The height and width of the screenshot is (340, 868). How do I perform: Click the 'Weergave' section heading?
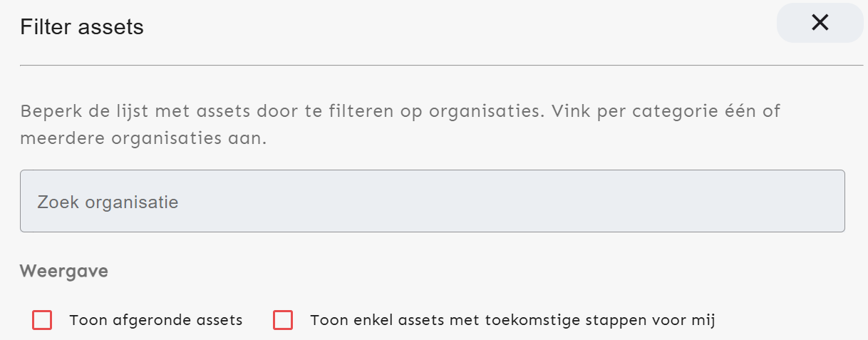point(64,272)
